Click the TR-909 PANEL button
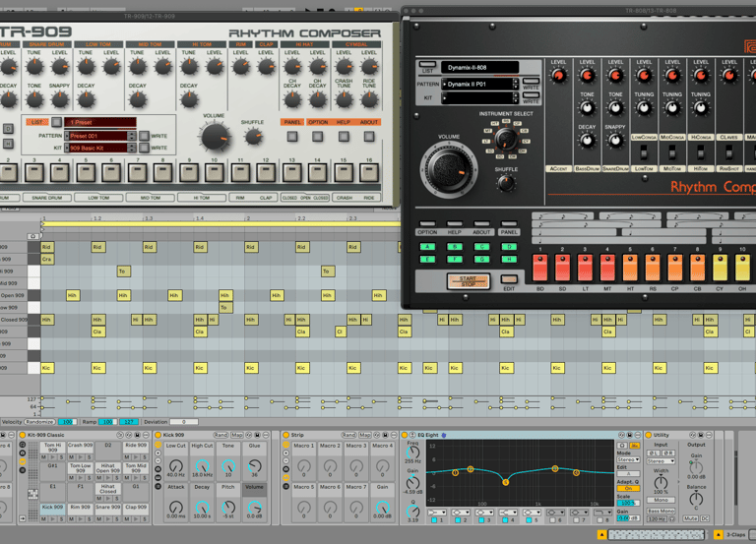 [291, 137]
